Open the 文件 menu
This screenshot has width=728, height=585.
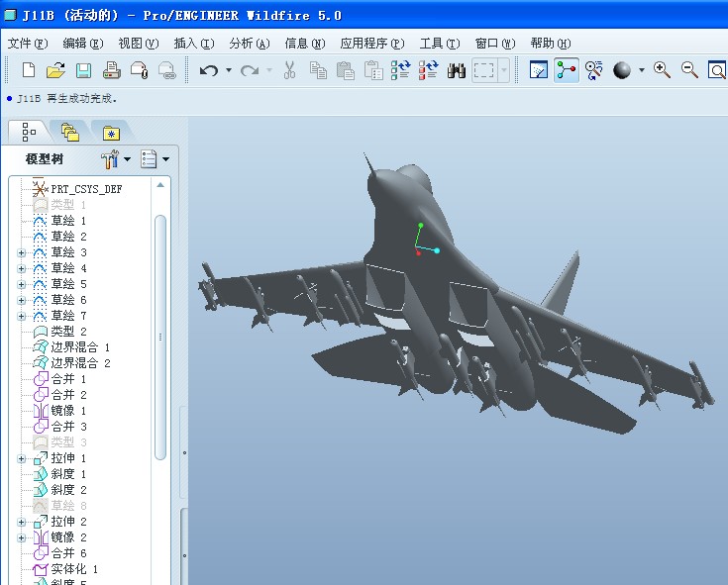tap(27, 44)
